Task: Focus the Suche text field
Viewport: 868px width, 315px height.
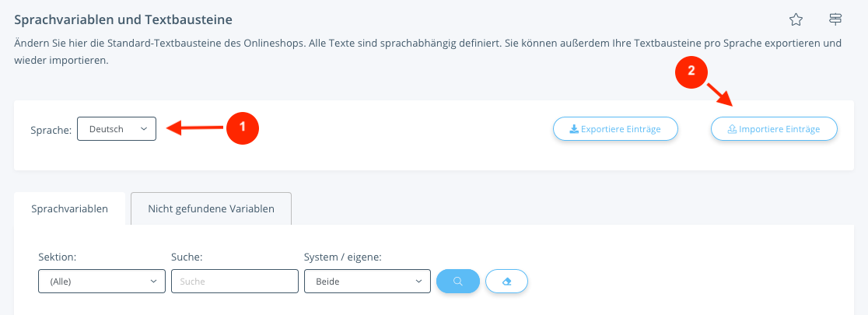Action: click(x=235, y=282)
